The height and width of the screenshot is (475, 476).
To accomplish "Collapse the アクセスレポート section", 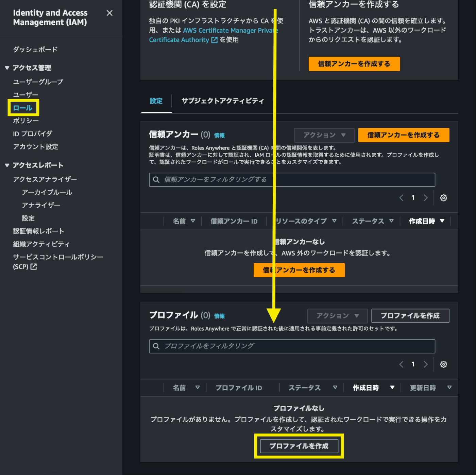I will coord(7,165).
